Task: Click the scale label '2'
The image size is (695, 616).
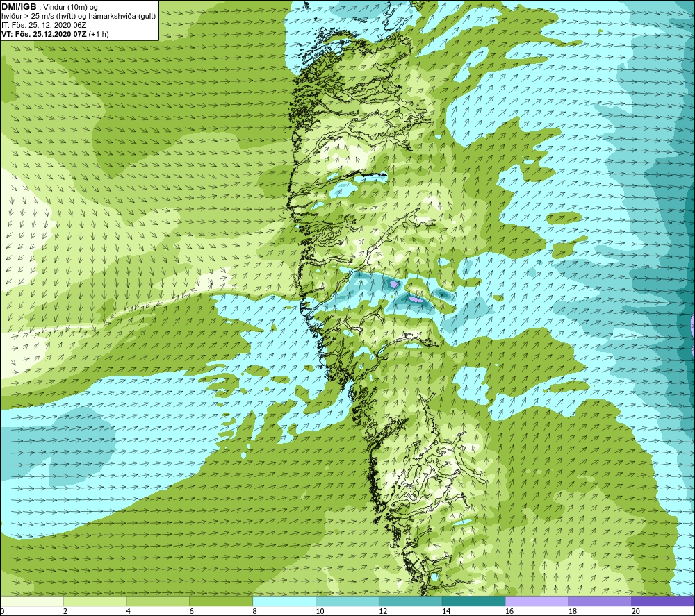Action: point(65,611)
